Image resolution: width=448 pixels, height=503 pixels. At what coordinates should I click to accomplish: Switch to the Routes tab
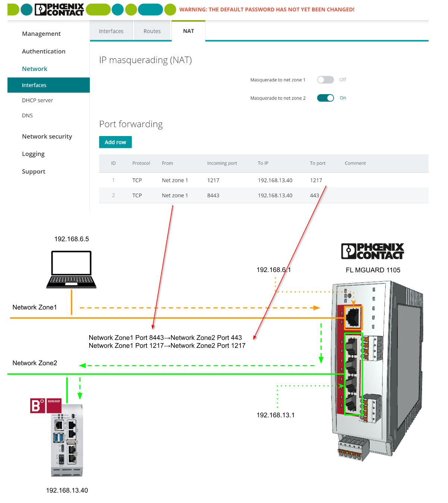coord(152,31)
